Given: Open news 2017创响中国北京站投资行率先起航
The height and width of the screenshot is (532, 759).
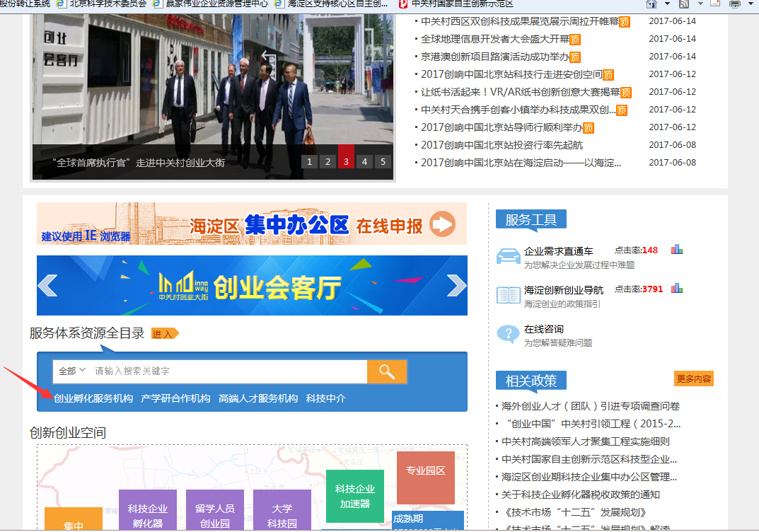Looking at the screenshot, I should (x=502, y=145).
